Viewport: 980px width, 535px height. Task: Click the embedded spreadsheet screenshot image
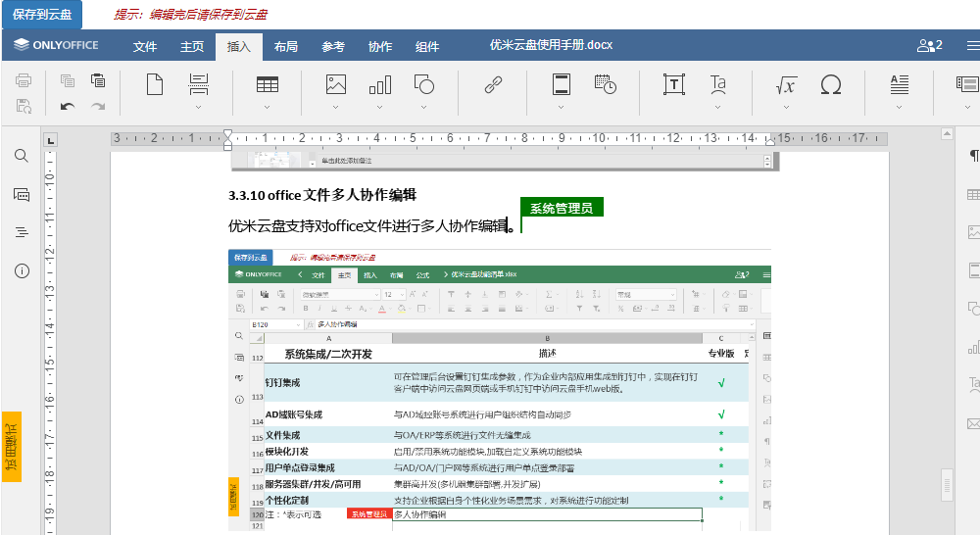tap(500, 391)
